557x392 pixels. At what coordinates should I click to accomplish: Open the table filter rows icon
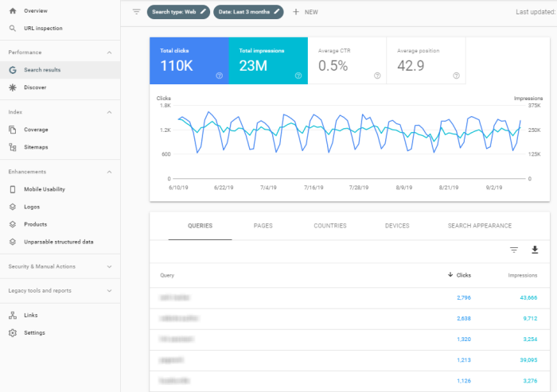[514, 250]
